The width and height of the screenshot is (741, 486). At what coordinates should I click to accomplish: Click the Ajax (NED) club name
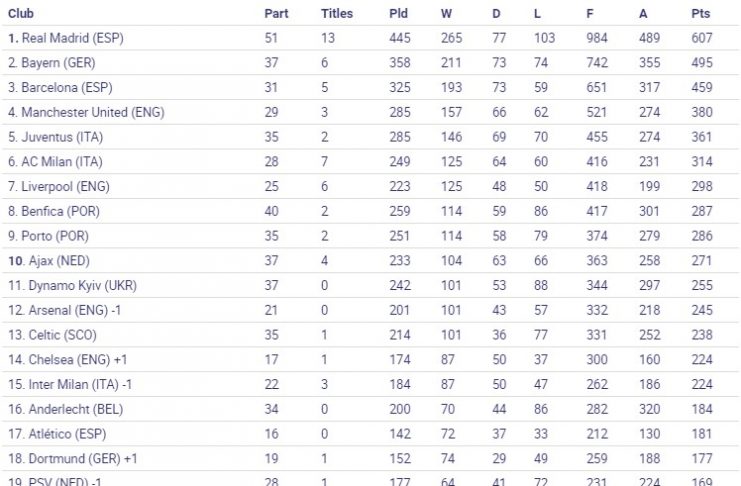point(49,260)
